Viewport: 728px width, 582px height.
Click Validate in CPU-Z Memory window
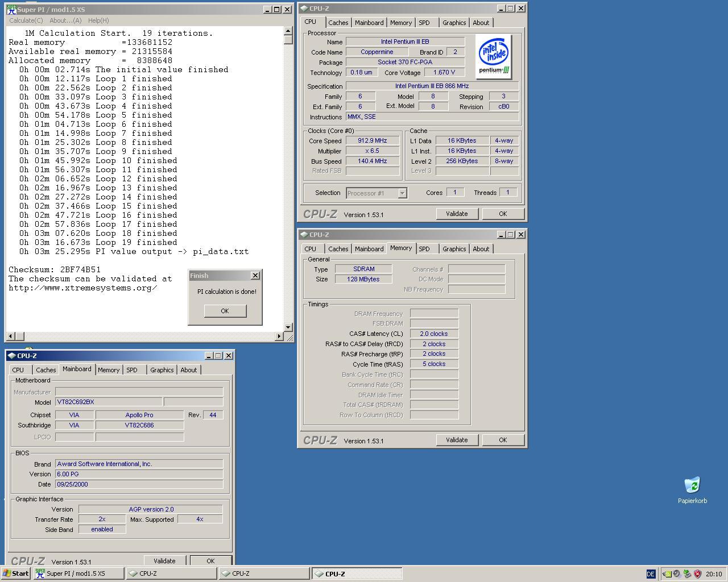457,440
